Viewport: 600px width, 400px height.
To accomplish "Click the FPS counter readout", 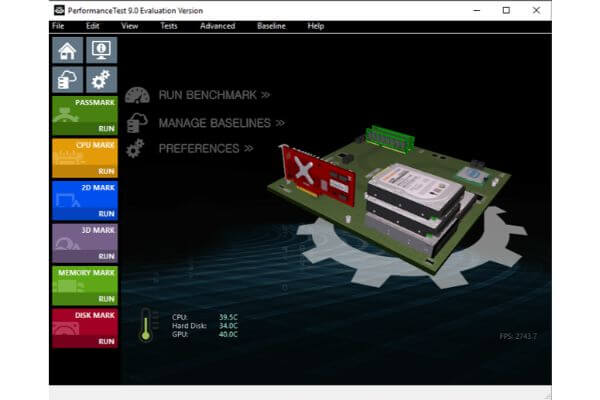I will pyautogui.click(x=518, y=336).
